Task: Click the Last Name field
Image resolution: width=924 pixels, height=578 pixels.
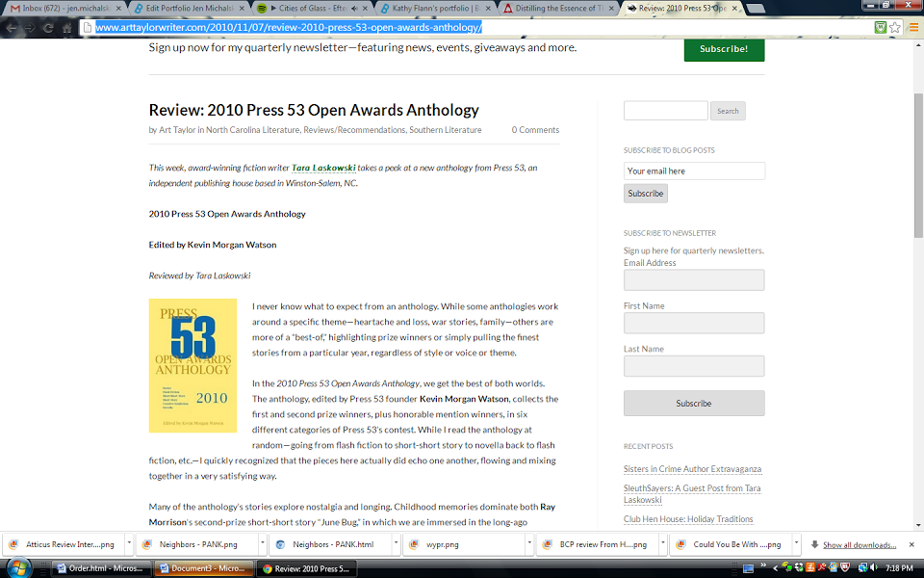Action: click(694, 366)
